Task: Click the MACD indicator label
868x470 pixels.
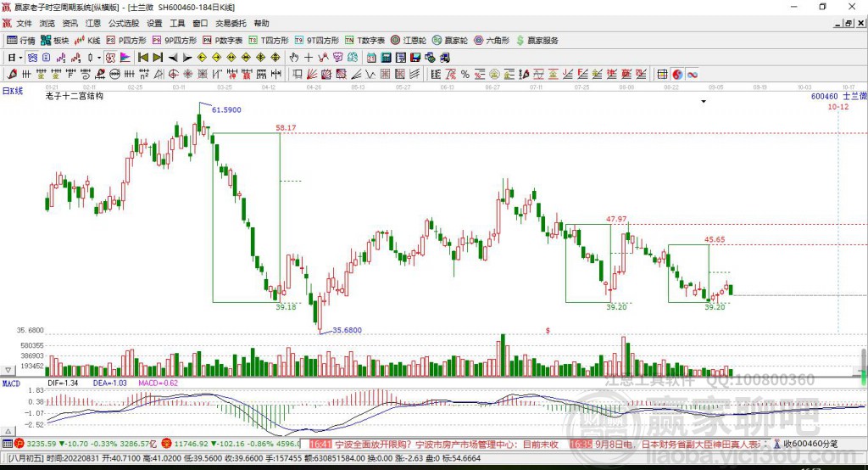Action: pos(11,383)
